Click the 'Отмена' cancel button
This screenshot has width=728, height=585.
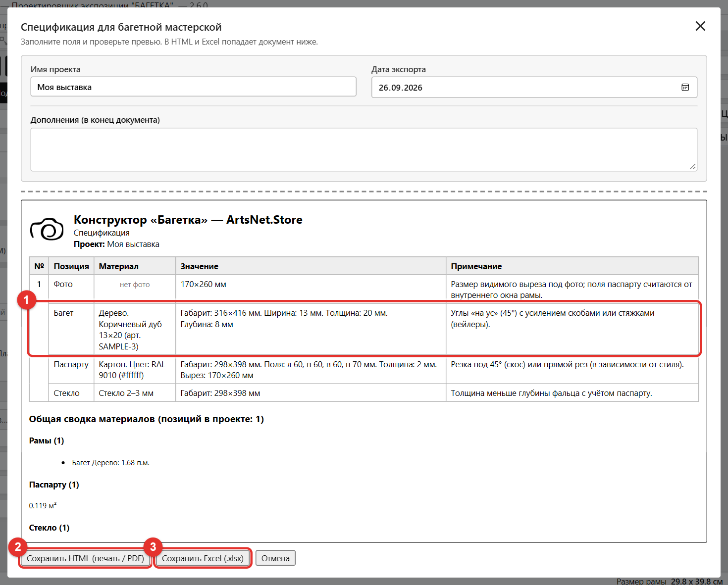coord(275,558)
